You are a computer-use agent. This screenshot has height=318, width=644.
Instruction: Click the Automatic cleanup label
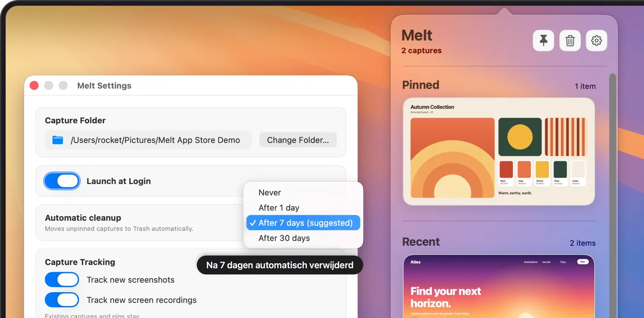coord(83,218)
